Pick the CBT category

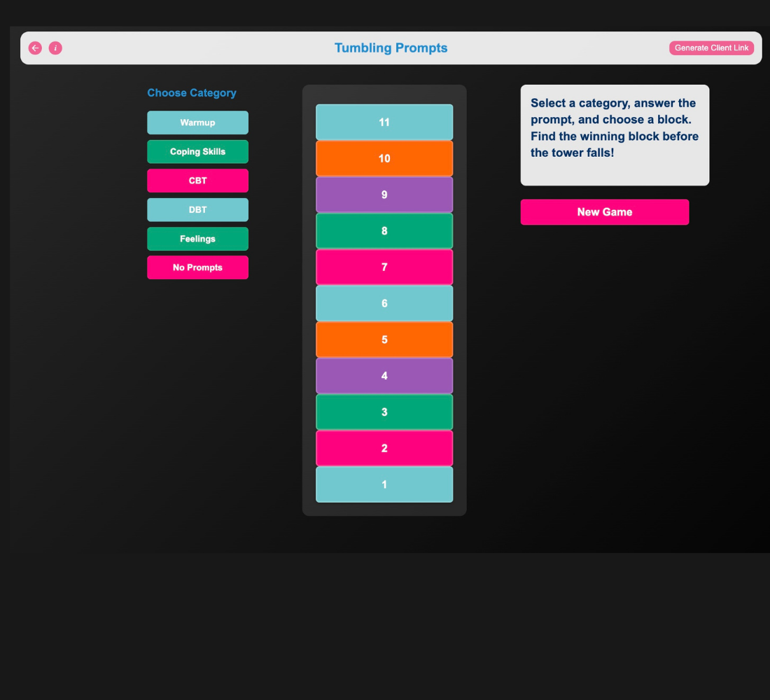197,181
